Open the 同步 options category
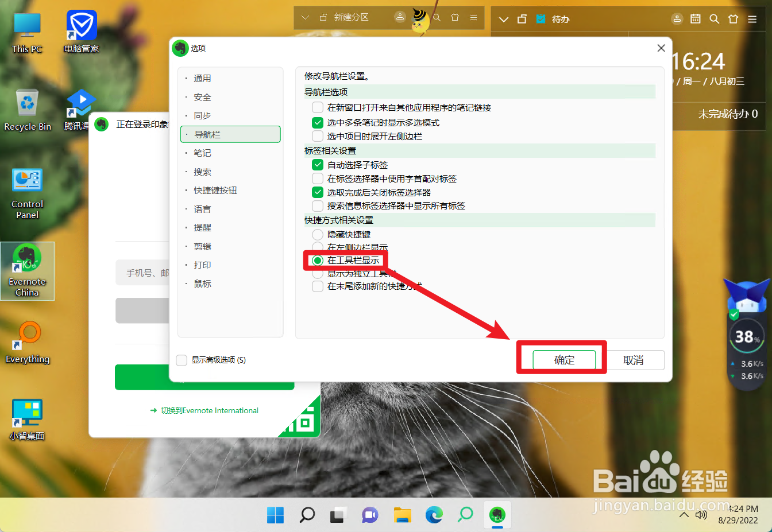Viewport: 772px width, 532px height. click(230, 116)
